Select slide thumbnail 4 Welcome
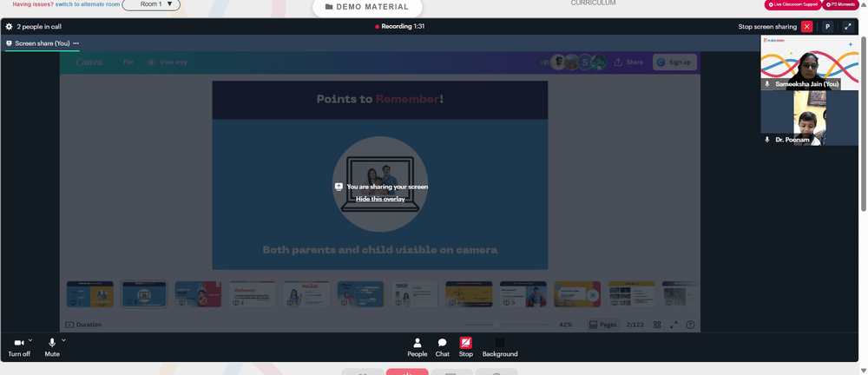 (253, 294)
